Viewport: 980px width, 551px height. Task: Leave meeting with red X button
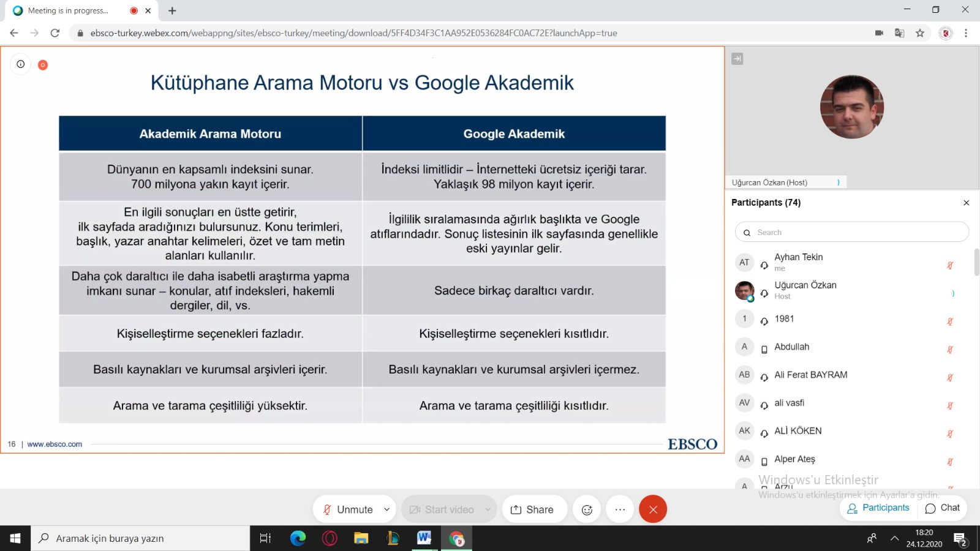pyautogui.click(x=653, y=509)
